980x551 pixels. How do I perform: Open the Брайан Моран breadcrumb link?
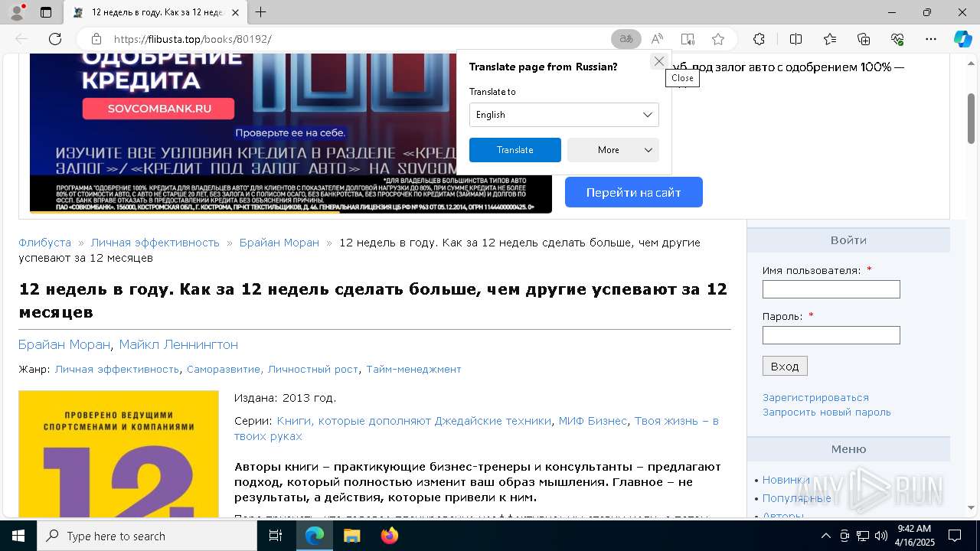tap(279, 243)
